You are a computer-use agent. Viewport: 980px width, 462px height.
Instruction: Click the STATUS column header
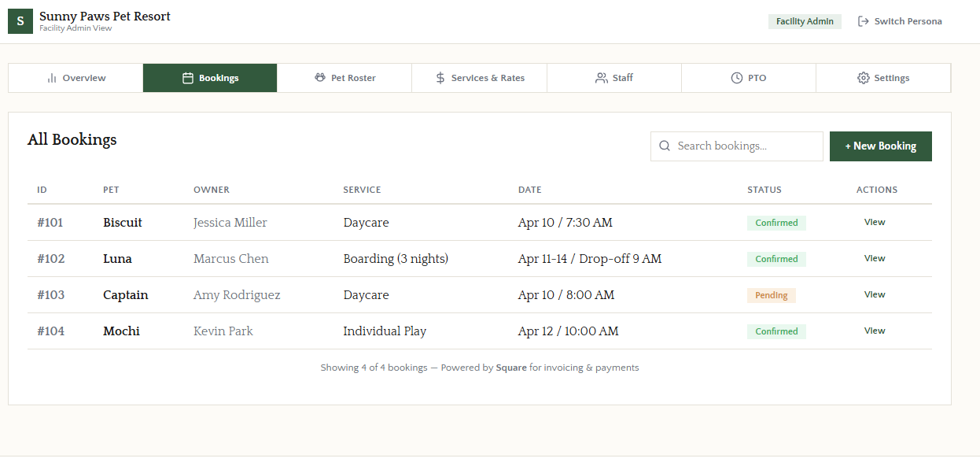pos(764,190)
